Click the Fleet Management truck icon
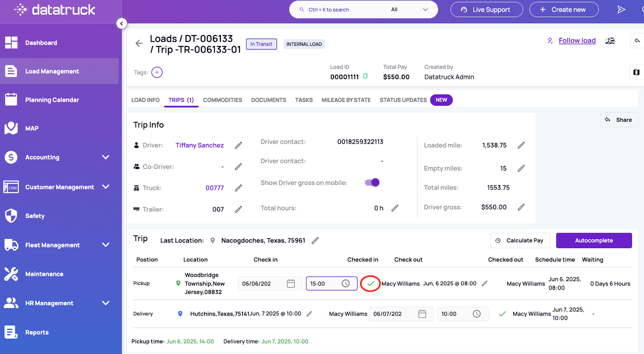The image size is (644, 354). point(11,245)
